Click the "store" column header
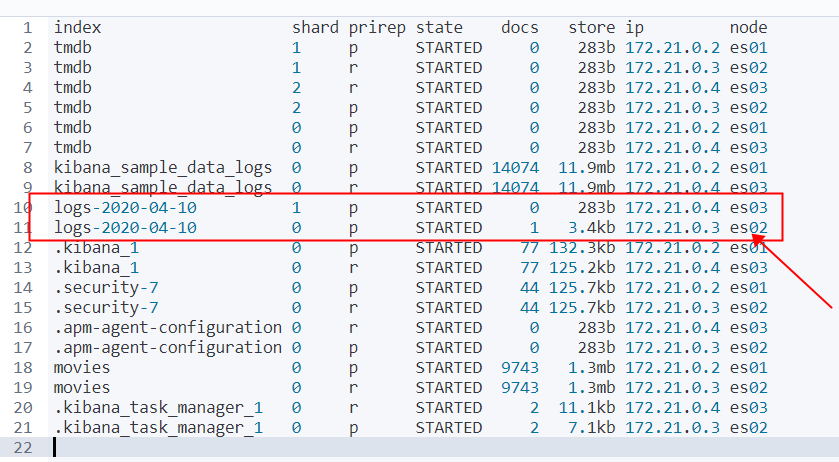The width and height of the screenshot is (839, 462). [592, 28]
